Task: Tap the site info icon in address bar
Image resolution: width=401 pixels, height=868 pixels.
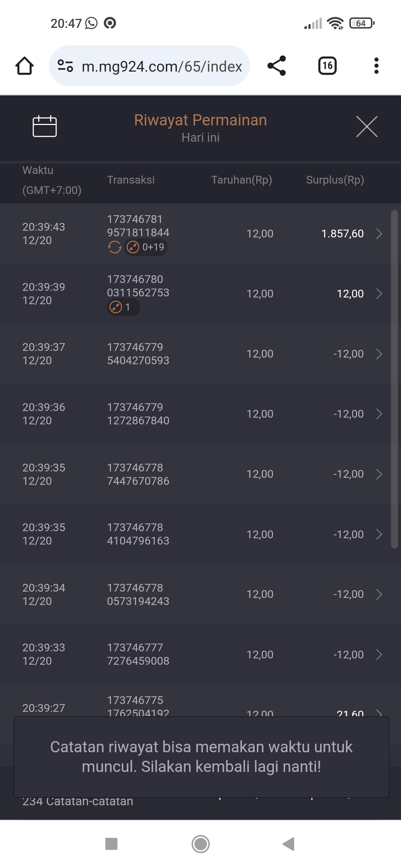Action: pos(65,66)
